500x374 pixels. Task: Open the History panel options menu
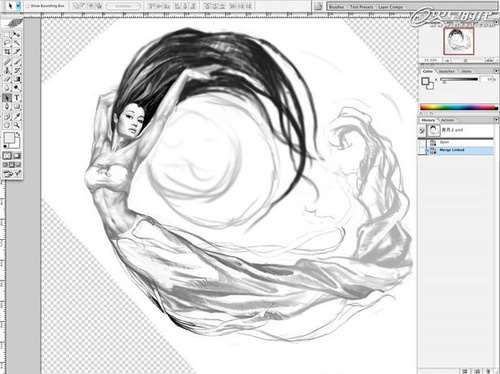(x=496, y=120)
